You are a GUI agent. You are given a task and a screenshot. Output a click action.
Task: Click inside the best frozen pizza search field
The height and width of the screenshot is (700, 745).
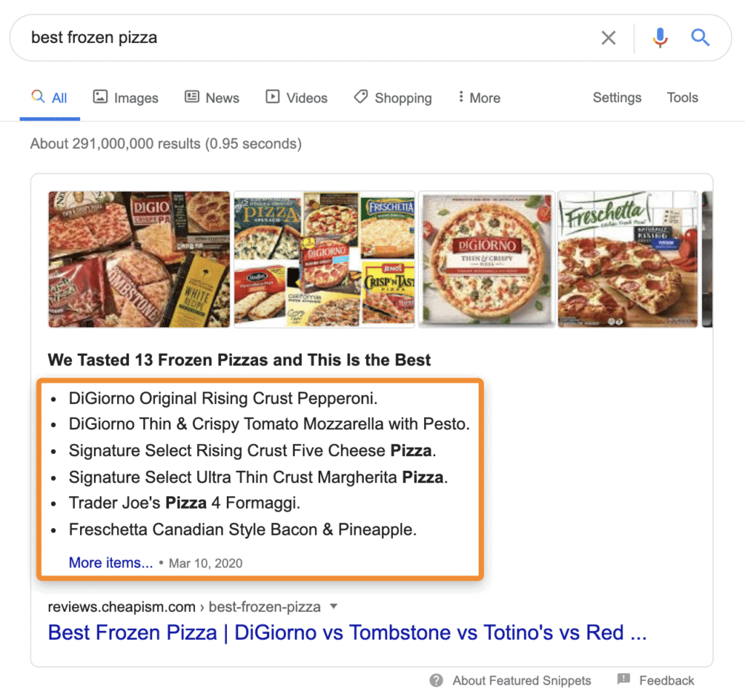pyautogui.click(x=218, y=37)
